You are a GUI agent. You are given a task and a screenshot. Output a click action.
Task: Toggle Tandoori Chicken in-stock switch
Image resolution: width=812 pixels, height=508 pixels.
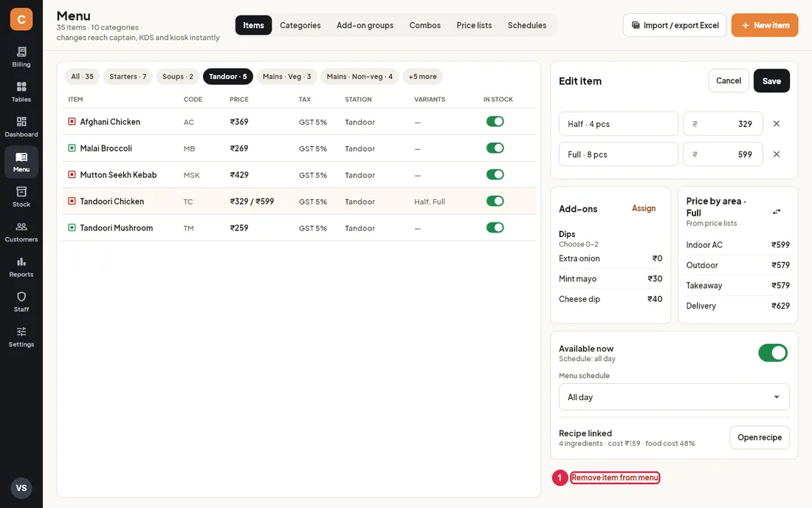495,201
